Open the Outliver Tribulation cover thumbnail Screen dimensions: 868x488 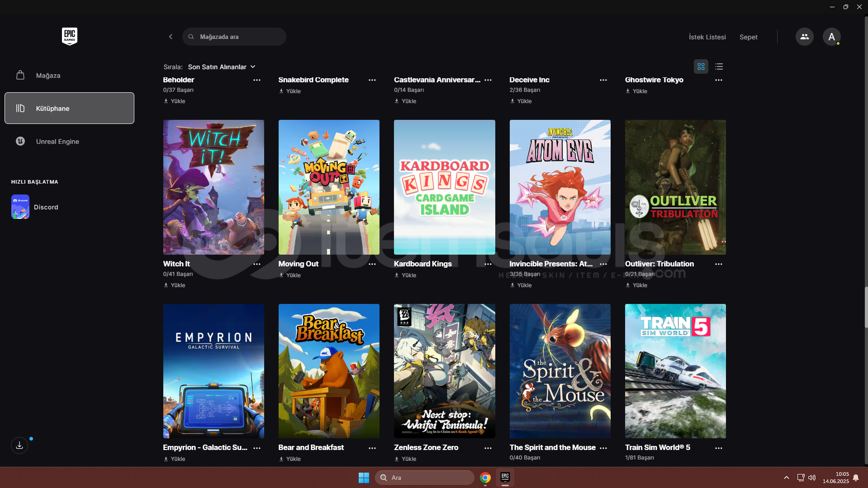click(675, 187)
